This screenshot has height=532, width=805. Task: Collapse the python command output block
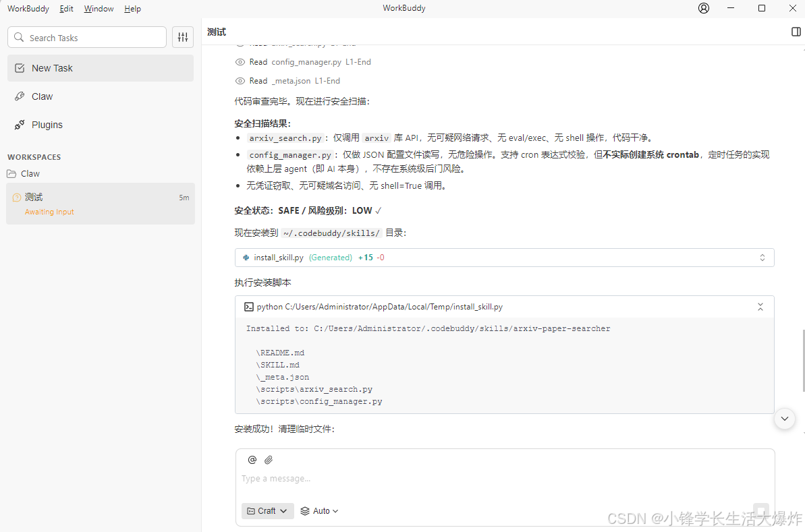[760, 307]
